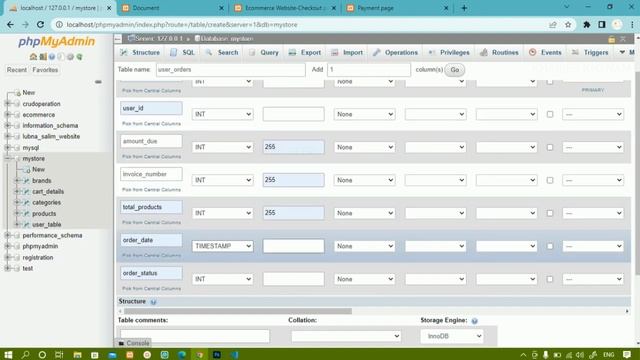
Task: Focus Table comments input field
Action: (194, 336)
